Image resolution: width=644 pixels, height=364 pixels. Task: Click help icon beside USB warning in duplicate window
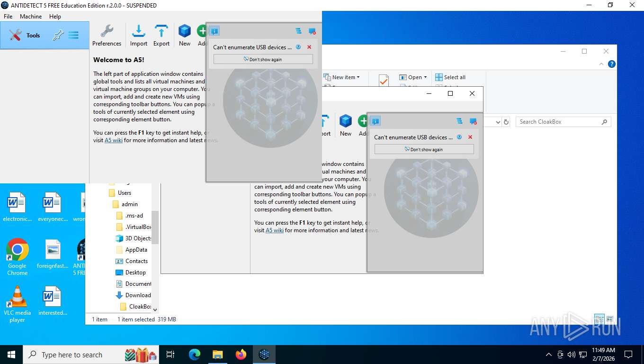(459, 137)
